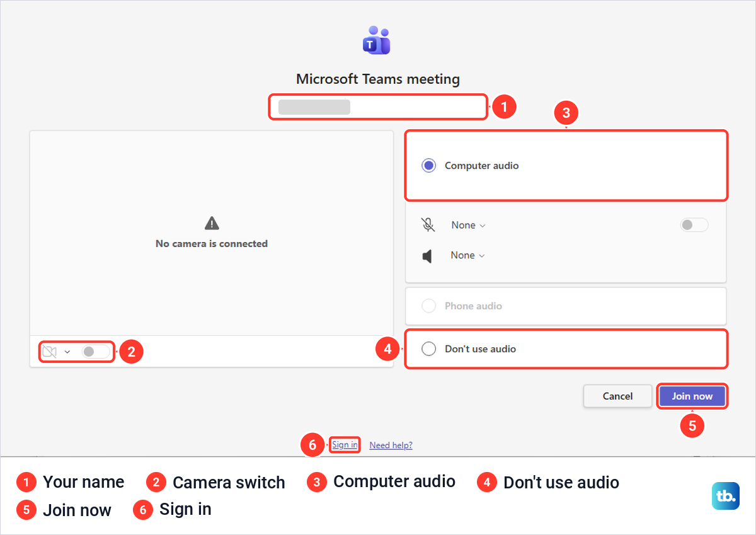This screenshot has width=756, height=535.
Task: Click the speaker icon
Action: point(427,256)
